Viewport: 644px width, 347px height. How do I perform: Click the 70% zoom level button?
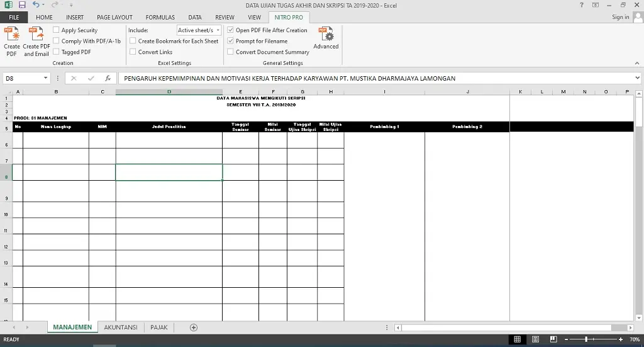635,339
